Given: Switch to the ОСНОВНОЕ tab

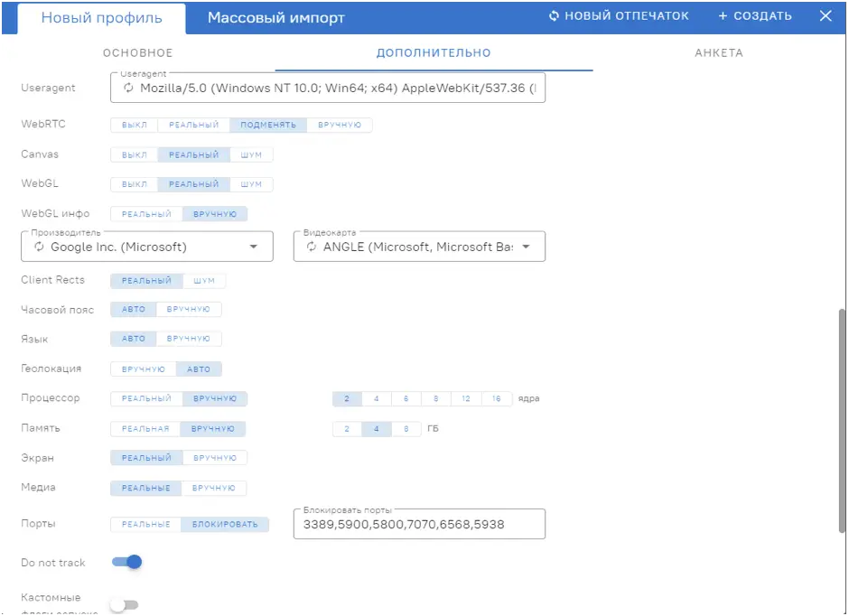Looking at the screenshot, I should coord(137,52).
